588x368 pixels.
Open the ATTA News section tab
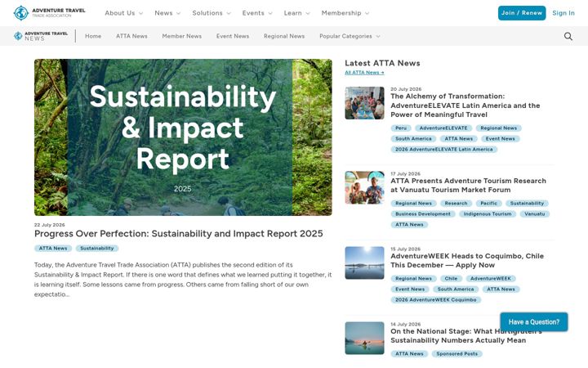(131, 36)
